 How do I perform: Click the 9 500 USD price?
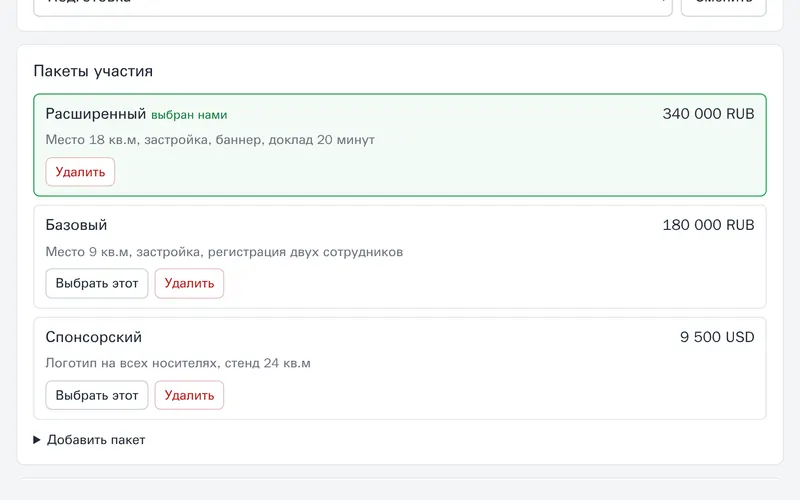click(717, 337)
